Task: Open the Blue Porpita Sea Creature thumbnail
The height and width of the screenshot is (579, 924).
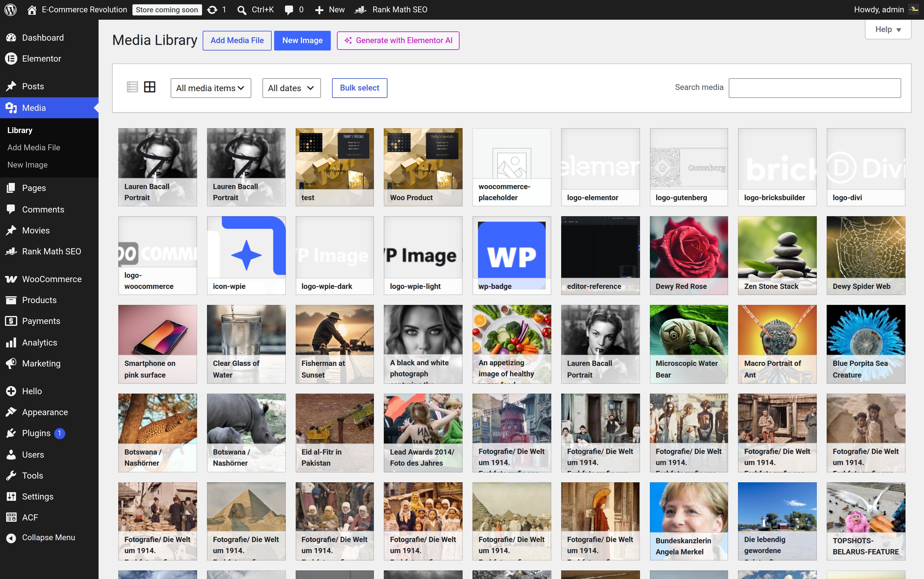Action: [x=866, y=344]
